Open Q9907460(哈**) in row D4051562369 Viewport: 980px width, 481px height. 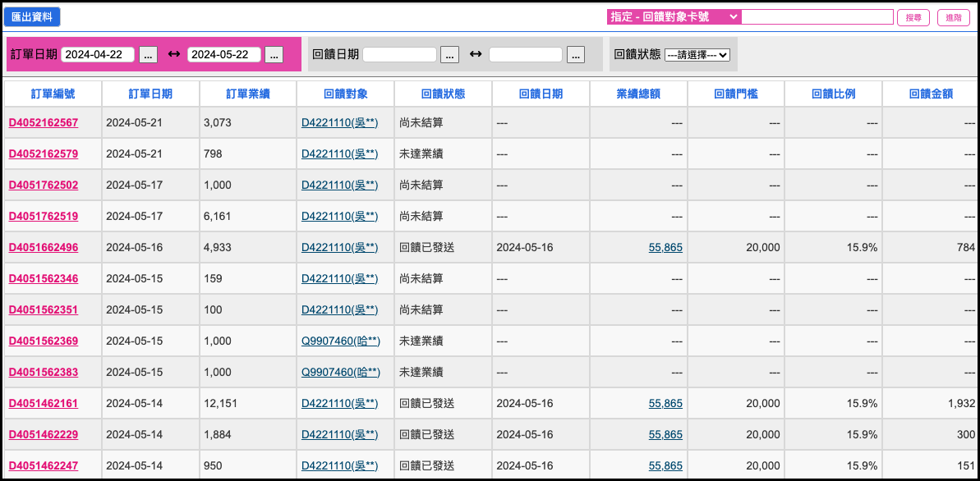(341, 341)
